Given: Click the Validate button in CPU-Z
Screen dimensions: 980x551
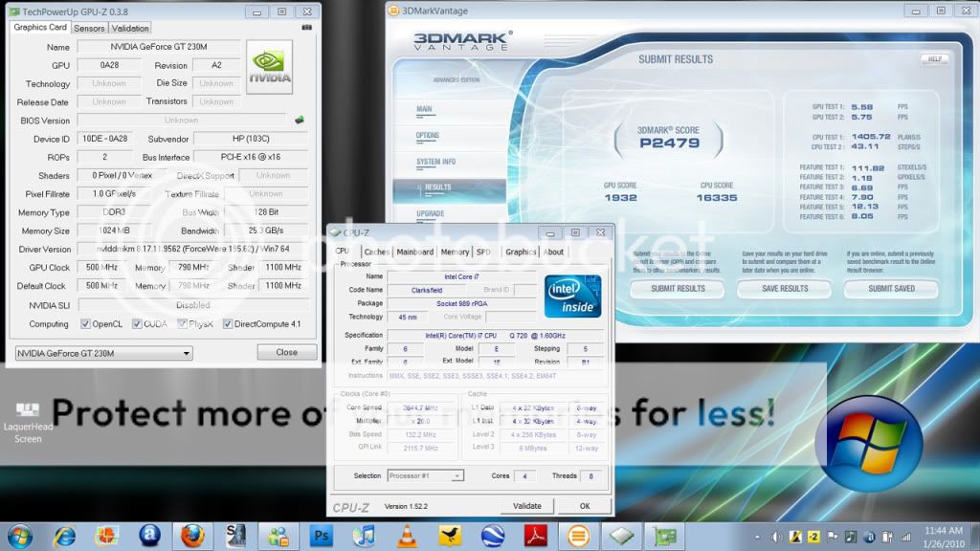Looking at the screenshot, I should click(x=527, y=505).
